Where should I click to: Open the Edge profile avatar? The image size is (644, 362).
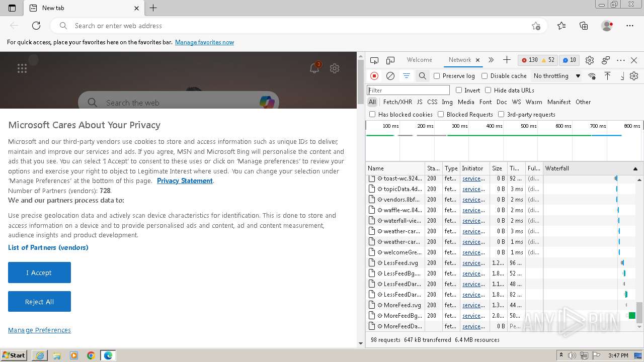coord(607,26)
